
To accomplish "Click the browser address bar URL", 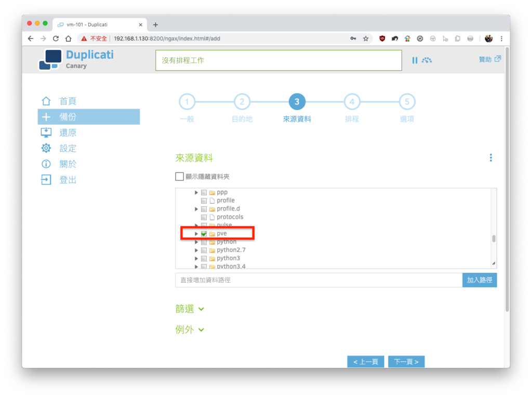I will pyautogui.click(x=167, y=38).
